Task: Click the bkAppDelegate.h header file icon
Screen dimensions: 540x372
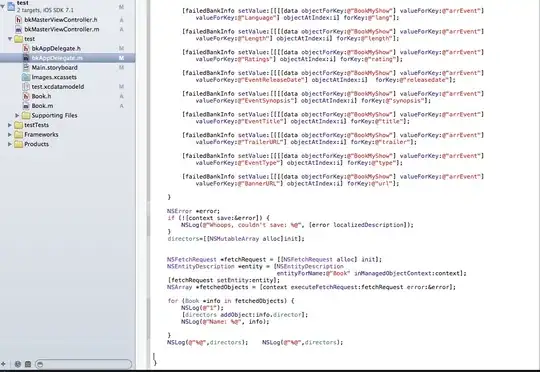Action: (26, 49)
